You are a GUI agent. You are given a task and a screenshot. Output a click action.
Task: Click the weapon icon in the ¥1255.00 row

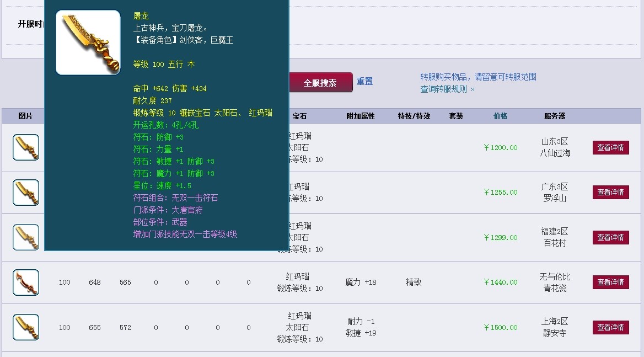pyautogui.click(x=26, y=193)
